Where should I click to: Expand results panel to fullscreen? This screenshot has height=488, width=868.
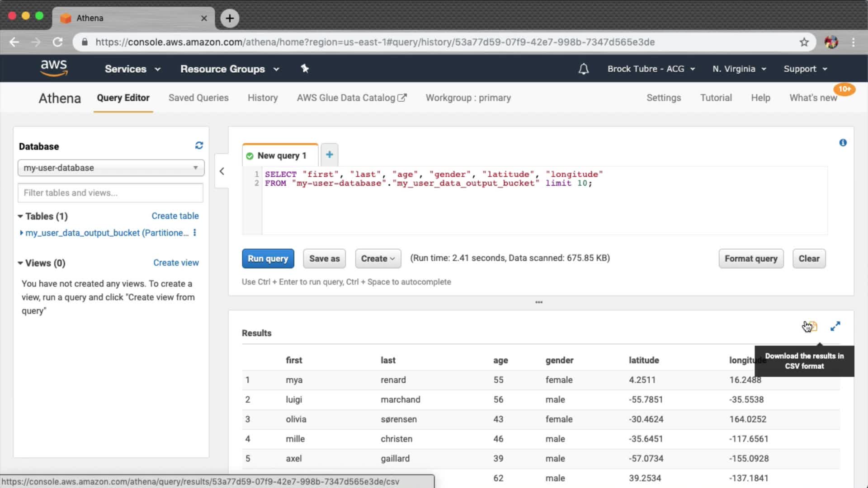coord(835,326)
